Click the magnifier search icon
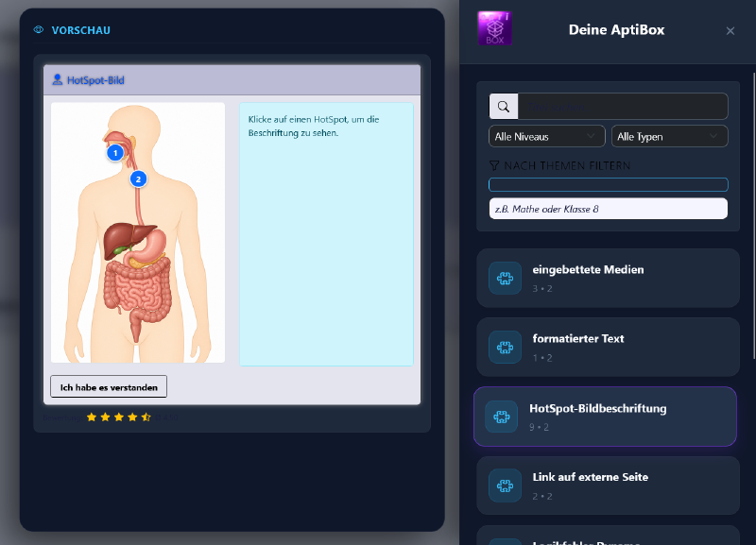The image size is (756, 545). (504, 107)
